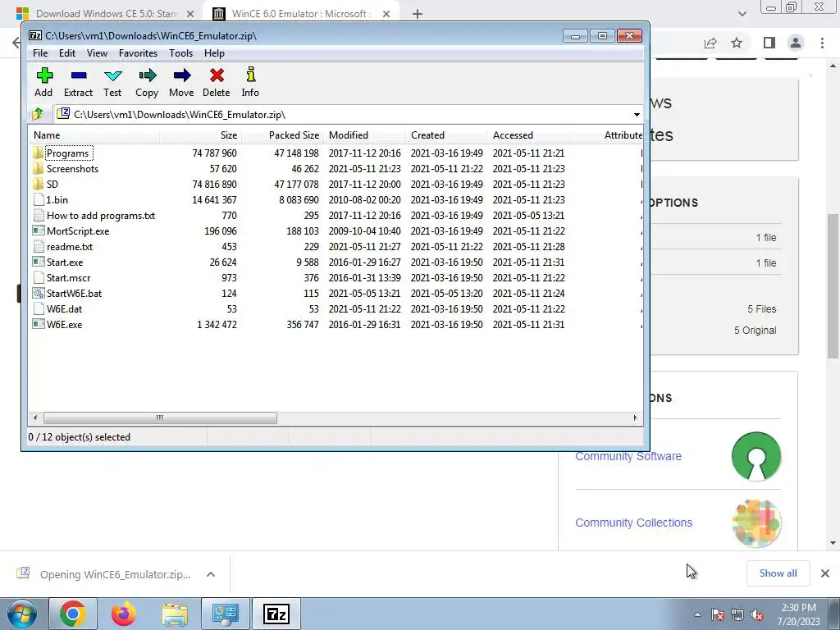
Task: Open the Chrome profile avatar
Action: [796, 43]
